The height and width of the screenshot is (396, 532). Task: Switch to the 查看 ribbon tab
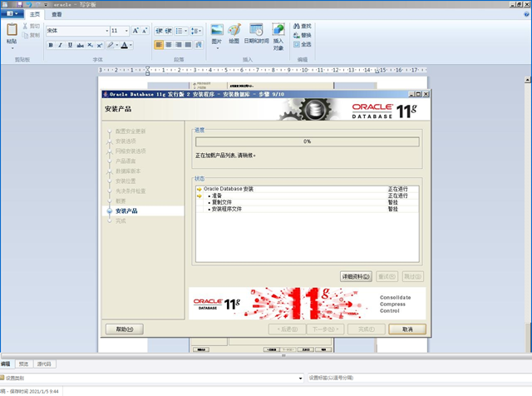pos(57,14)
